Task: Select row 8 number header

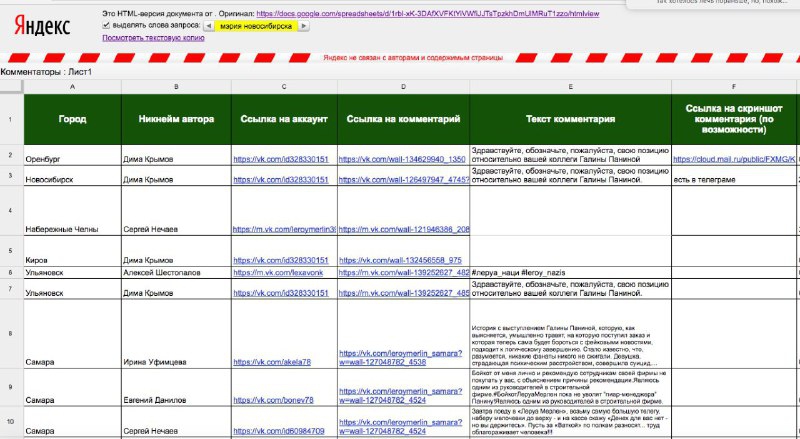Action: point(11,333)
